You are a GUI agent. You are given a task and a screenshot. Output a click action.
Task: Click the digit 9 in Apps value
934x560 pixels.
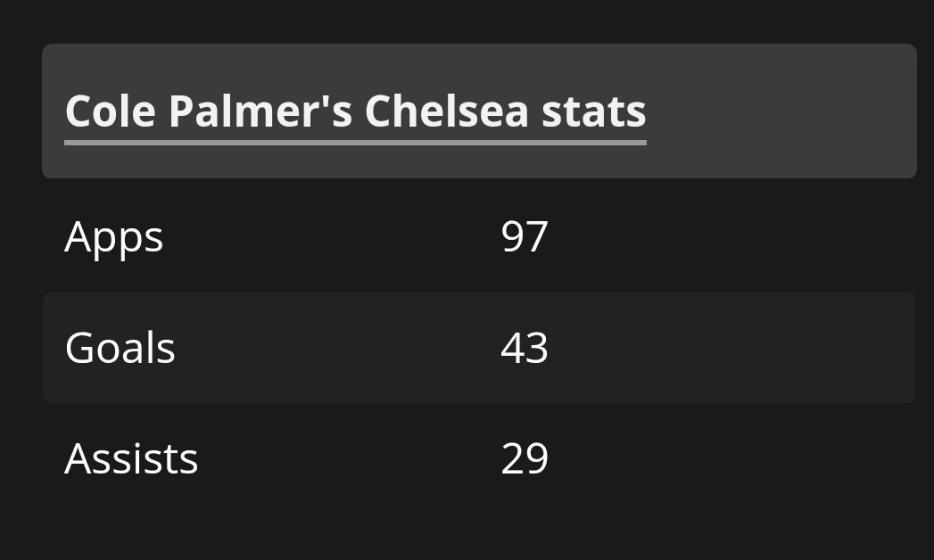512,237
